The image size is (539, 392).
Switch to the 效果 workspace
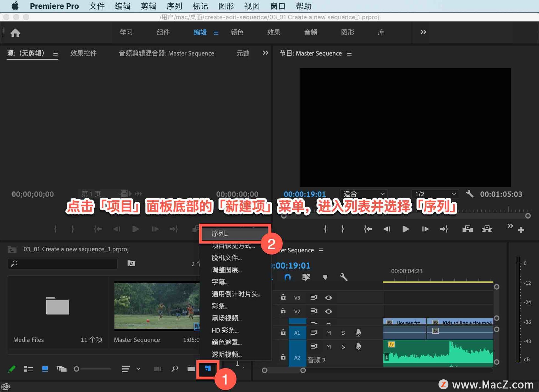tap(274, 32)
